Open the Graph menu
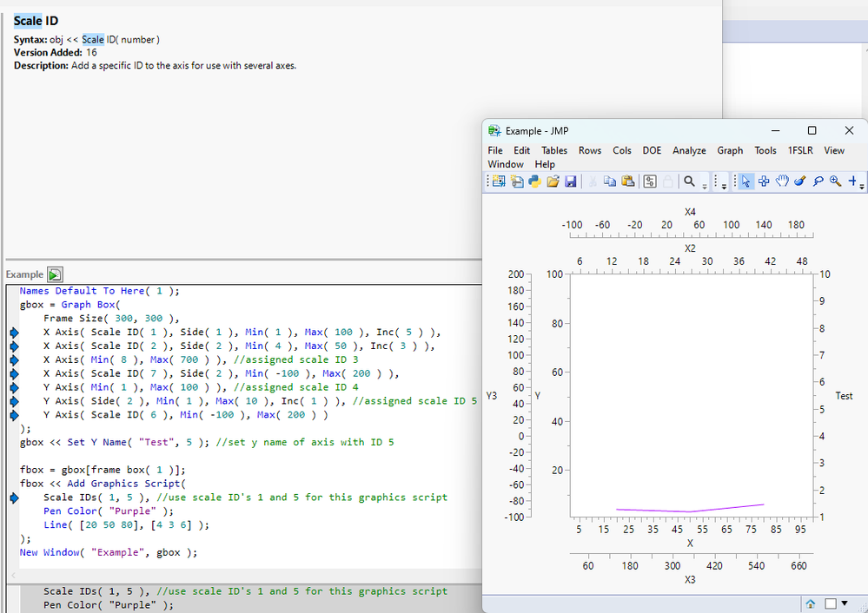The image size is (868, 613). (730, 150)
